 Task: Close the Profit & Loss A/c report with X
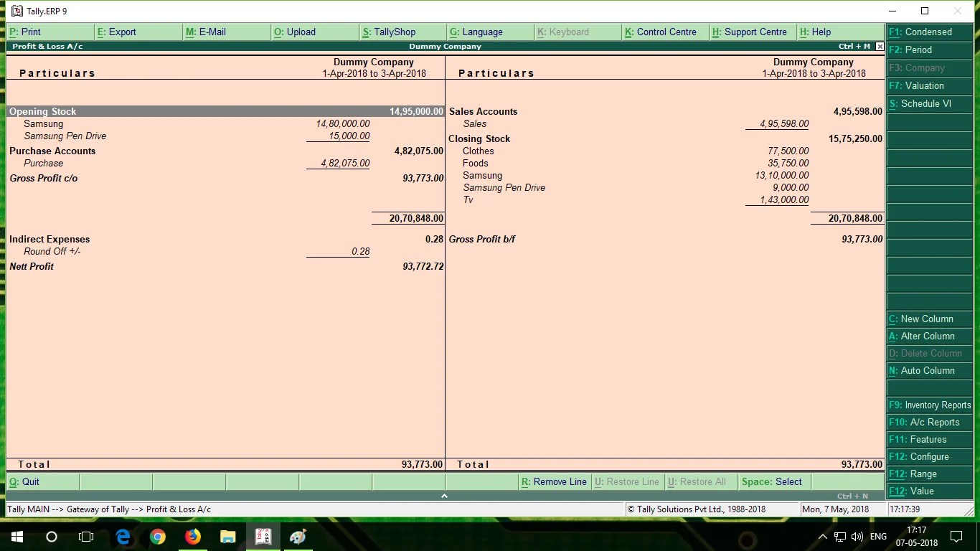[x=880, y=47]
